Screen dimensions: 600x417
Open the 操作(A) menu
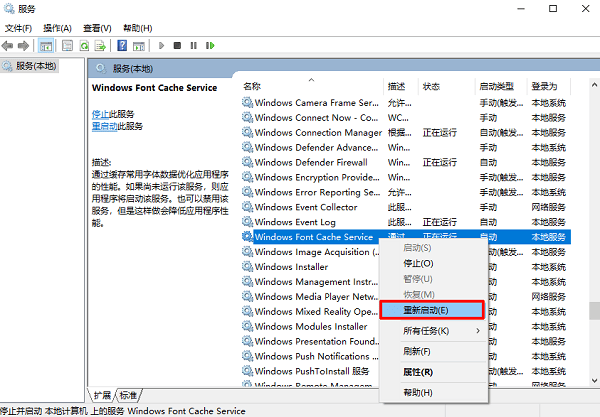[57, 28]
